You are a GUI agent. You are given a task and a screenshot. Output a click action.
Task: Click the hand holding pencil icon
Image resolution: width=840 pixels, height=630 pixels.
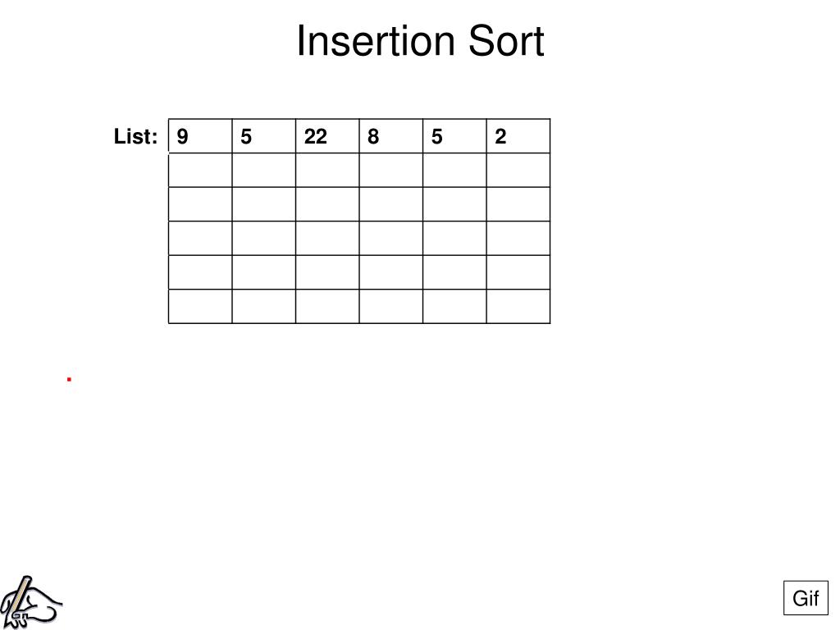(31, 602)
